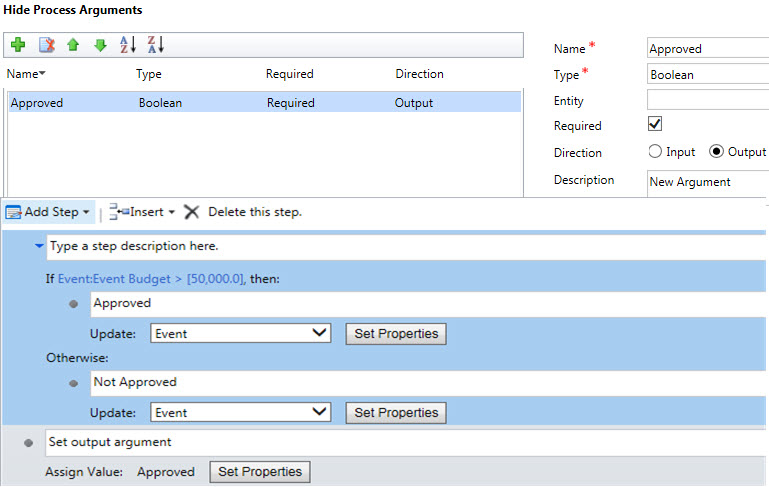
Task: Click the green plus add argument icon
Action: click(x=18, y=45)
